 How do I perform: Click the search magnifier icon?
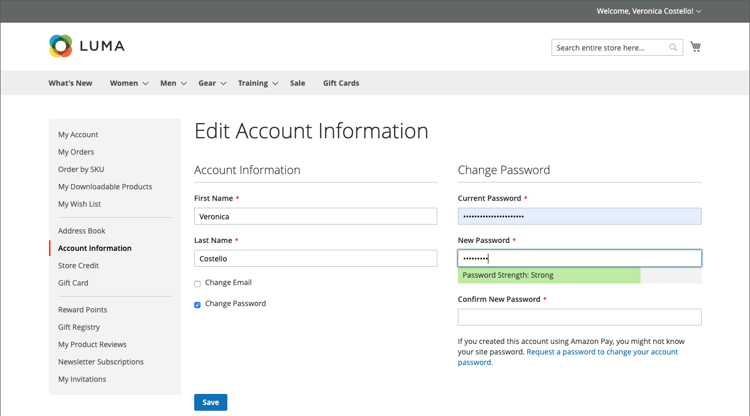point(673,48)
